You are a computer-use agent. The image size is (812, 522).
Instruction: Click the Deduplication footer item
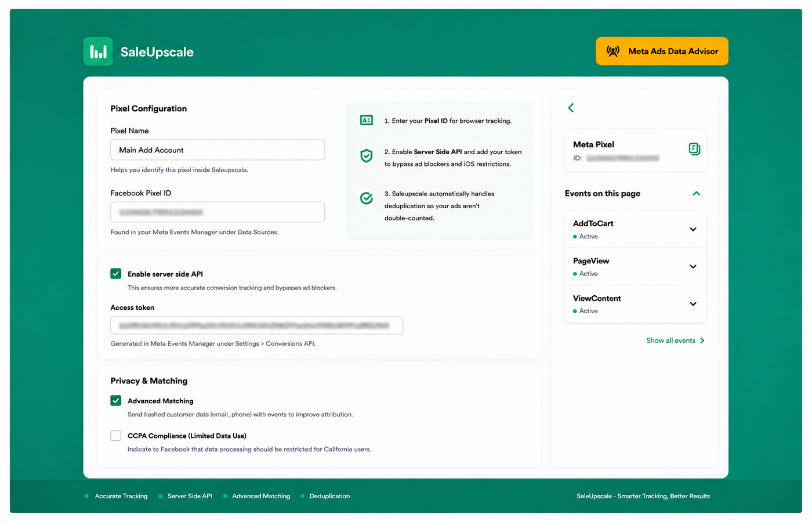coord(329,496)
